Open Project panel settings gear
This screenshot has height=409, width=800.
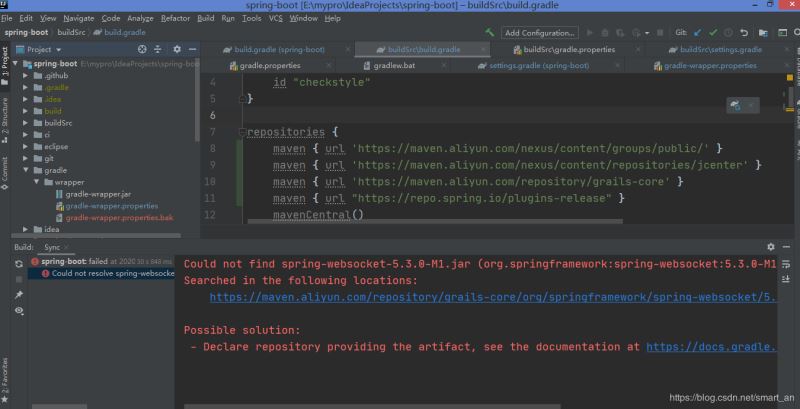[177, 48]
